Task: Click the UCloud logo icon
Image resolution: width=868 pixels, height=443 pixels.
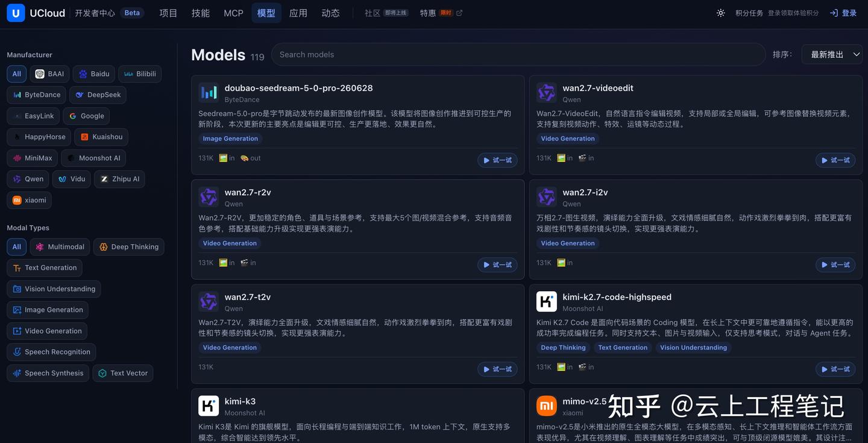Action: pyautogui.click(x=16, y=13)
